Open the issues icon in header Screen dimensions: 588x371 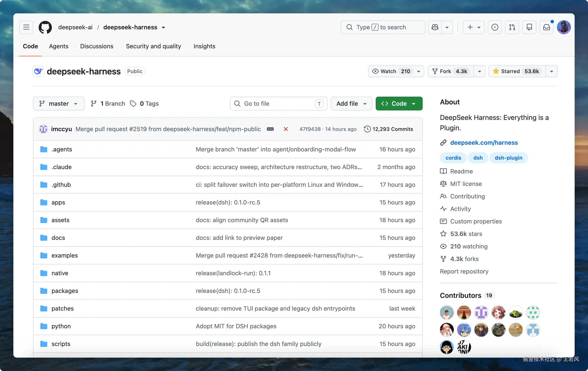[x=495, y=27]
